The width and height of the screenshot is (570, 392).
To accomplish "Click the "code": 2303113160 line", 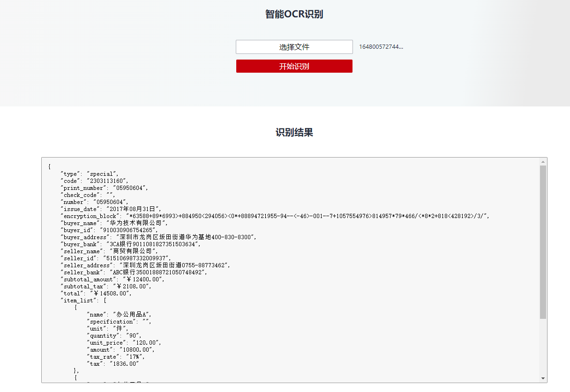I will tap(94, 181).
